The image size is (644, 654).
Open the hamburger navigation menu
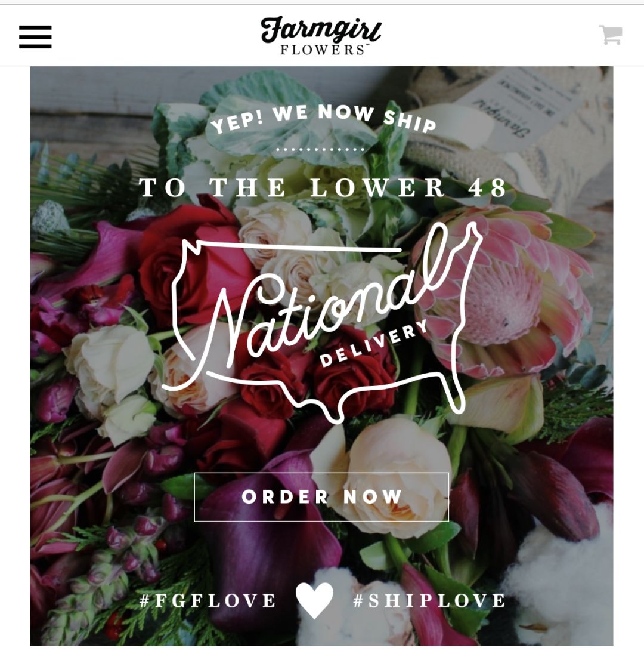(x=35, y=37)
